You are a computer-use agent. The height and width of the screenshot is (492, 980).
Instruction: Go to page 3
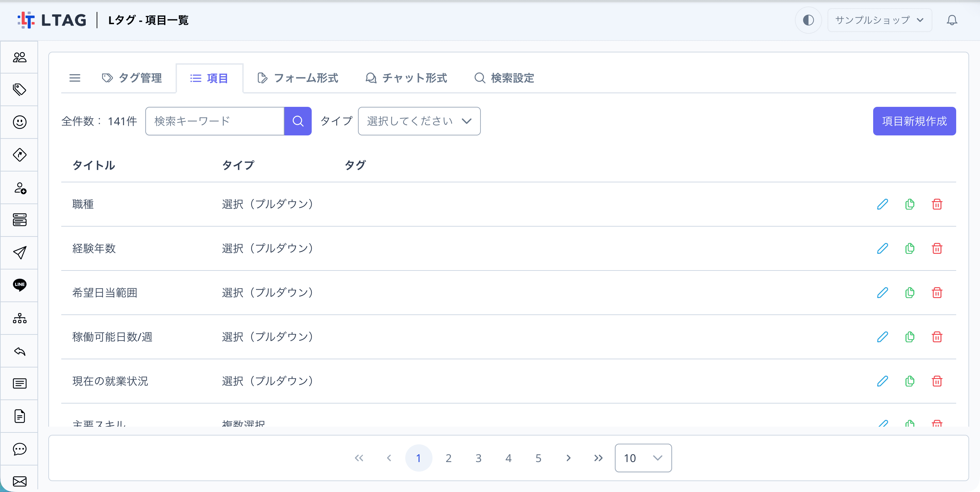478,458
